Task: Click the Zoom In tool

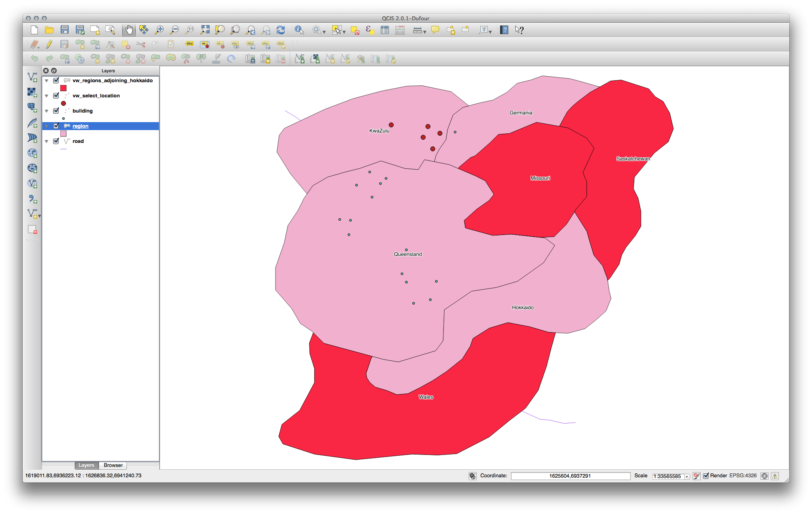Action: 160,29
